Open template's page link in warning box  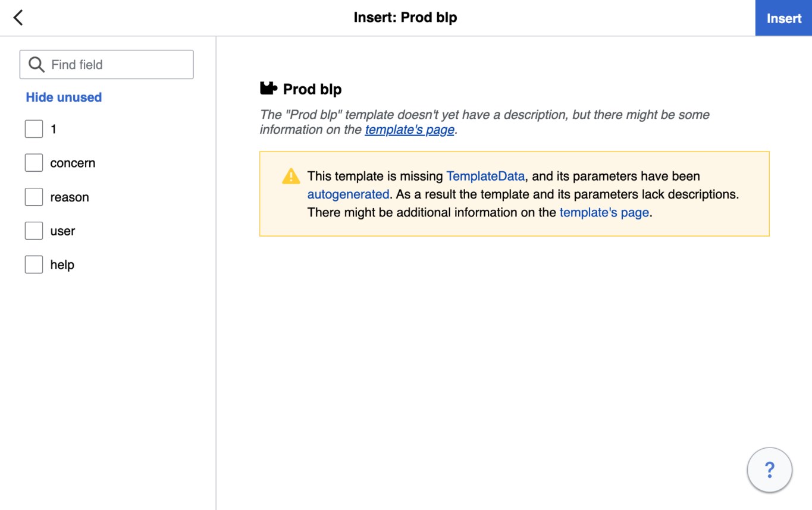click(604, 212)
